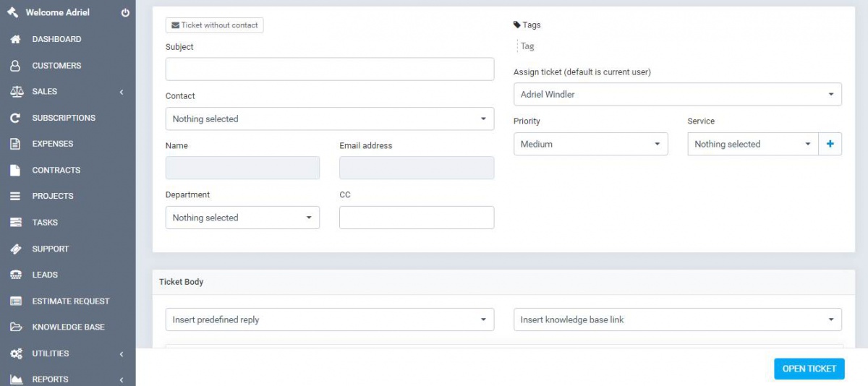Click into the Subject text field
This screenshot has height=386, width=868.
tap(329, 69)
